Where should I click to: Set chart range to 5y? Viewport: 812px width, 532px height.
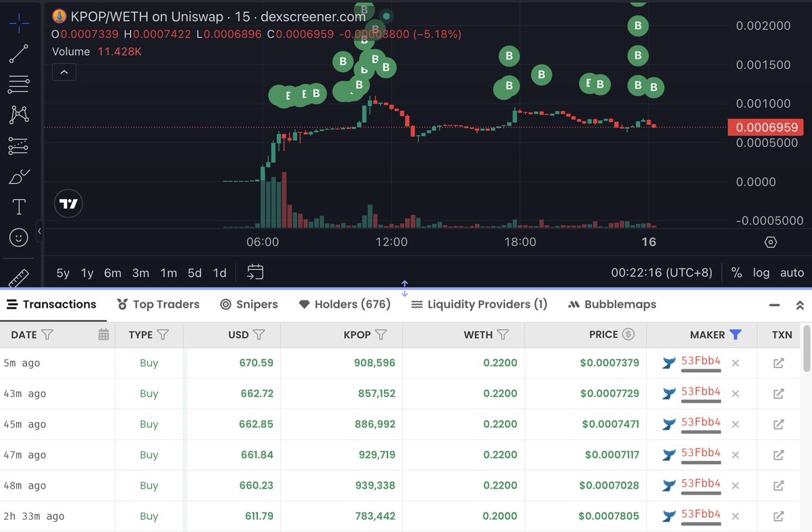click(63, 273)
